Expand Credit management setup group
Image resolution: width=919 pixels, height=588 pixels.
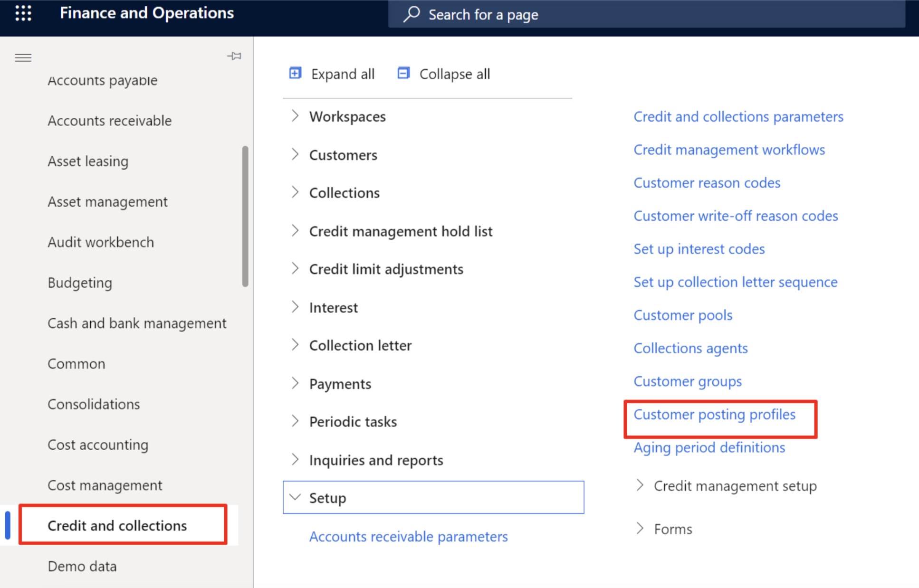click(640, 485)
